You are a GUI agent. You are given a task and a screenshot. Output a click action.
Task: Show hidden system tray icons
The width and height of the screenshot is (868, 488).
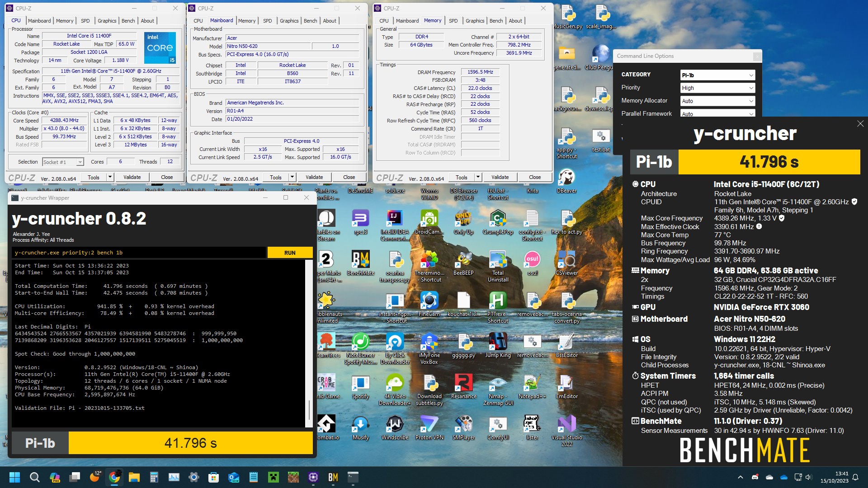740,477
